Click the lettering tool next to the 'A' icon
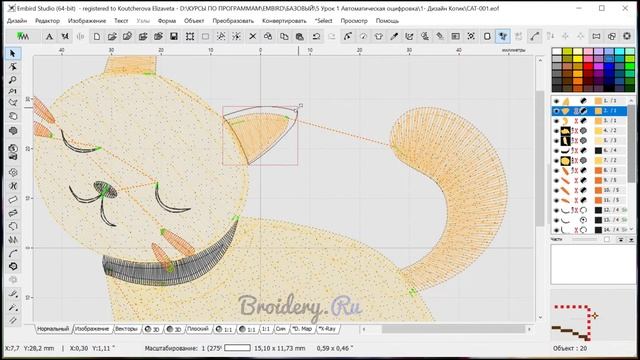The width and height of the screenshot is (640, 360). point(65,36)
